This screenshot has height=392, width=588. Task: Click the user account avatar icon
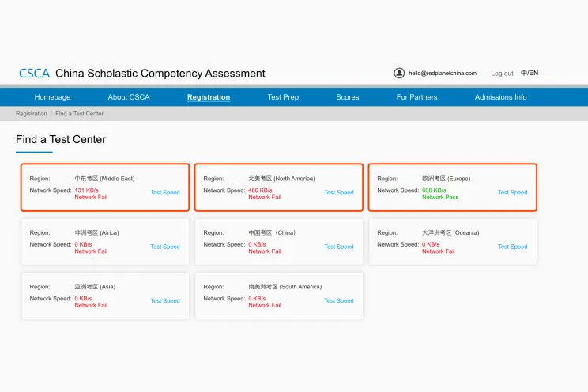(x=399, y=73)
